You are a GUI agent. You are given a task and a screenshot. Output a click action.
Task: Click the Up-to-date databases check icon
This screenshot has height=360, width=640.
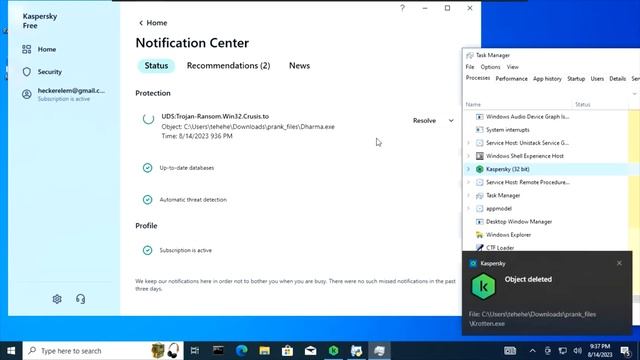pos(147,168)
